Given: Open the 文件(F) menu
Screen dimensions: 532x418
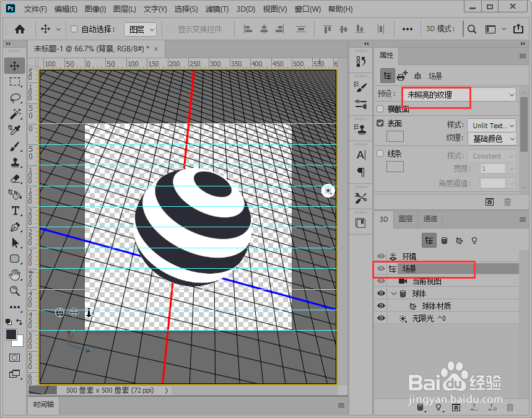Looking at the screenshot, I should pyautogui.click(x=36, y=9).
